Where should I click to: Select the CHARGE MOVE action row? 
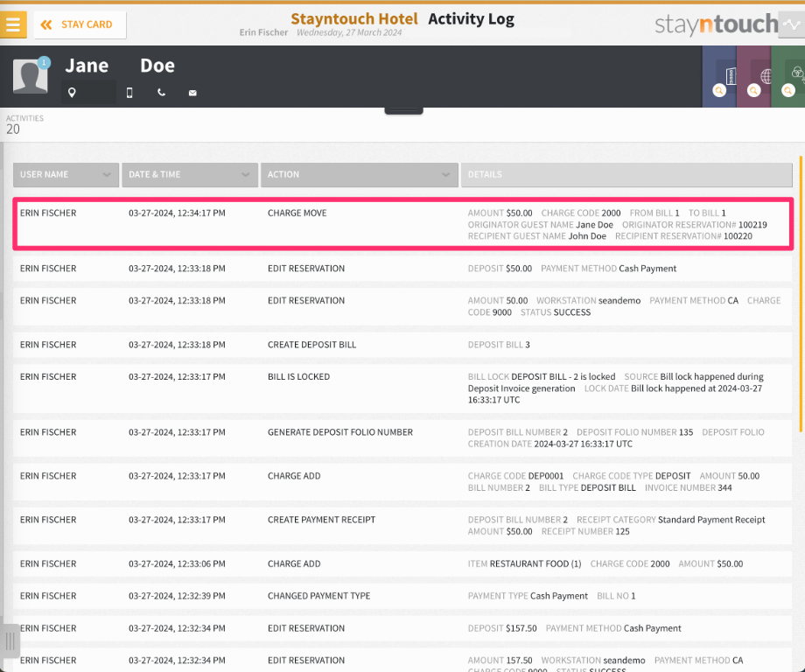403,224
